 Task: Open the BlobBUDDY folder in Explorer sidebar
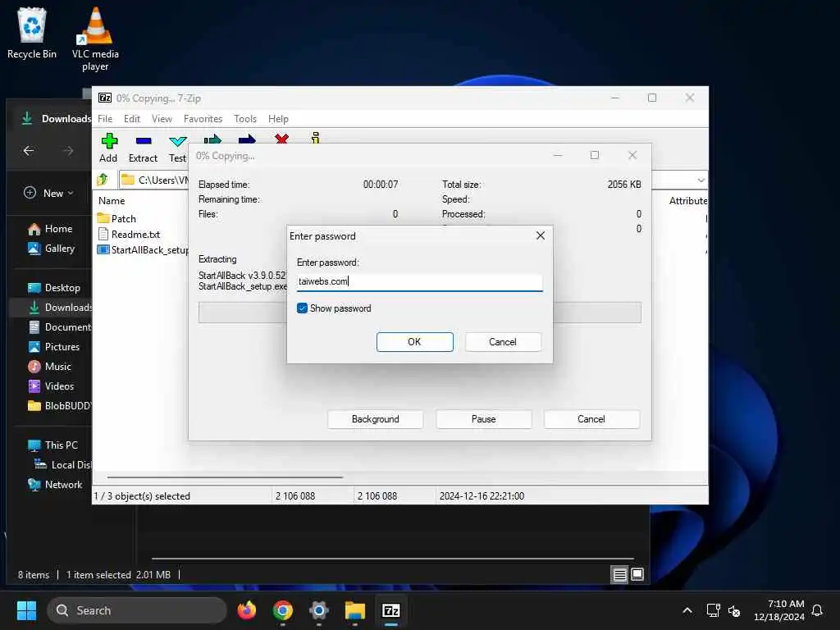(x=59, y=405)
